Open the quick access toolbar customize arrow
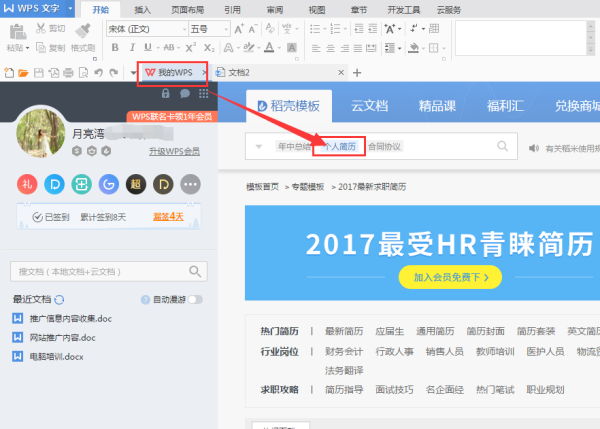600x429 pixels. pos(133,73)
